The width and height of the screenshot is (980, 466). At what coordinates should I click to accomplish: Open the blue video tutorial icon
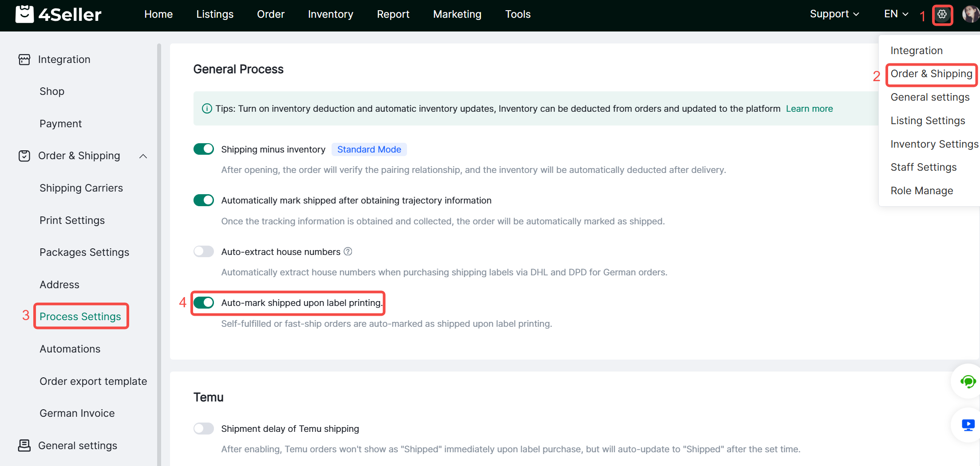click(x=968, y=425)
